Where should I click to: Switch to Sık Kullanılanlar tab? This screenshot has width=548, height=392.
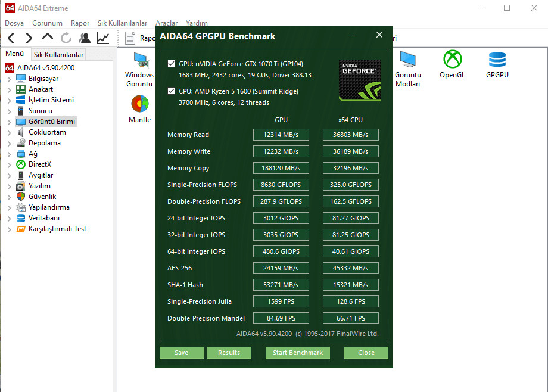click(x=58, y=55)
